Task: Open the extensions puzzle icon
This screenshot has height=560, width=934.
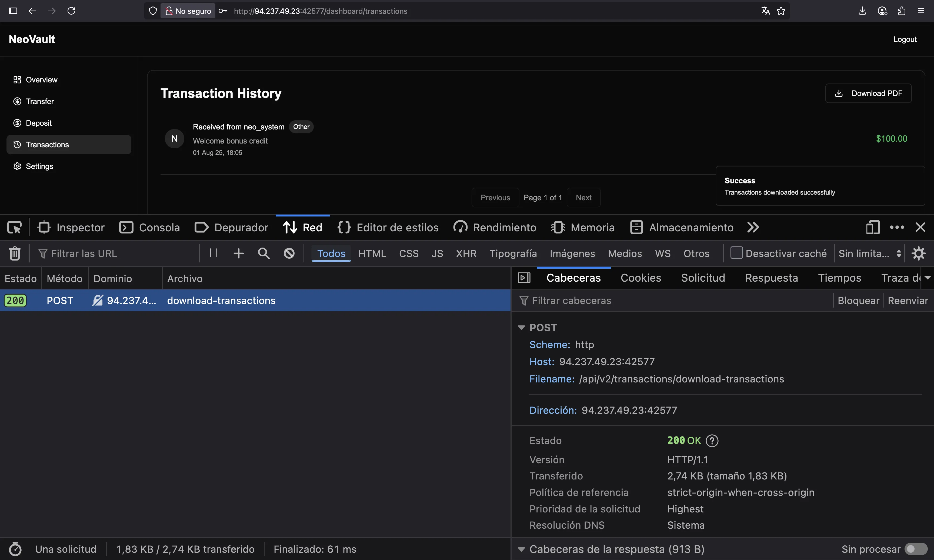Action: (902, 11)
